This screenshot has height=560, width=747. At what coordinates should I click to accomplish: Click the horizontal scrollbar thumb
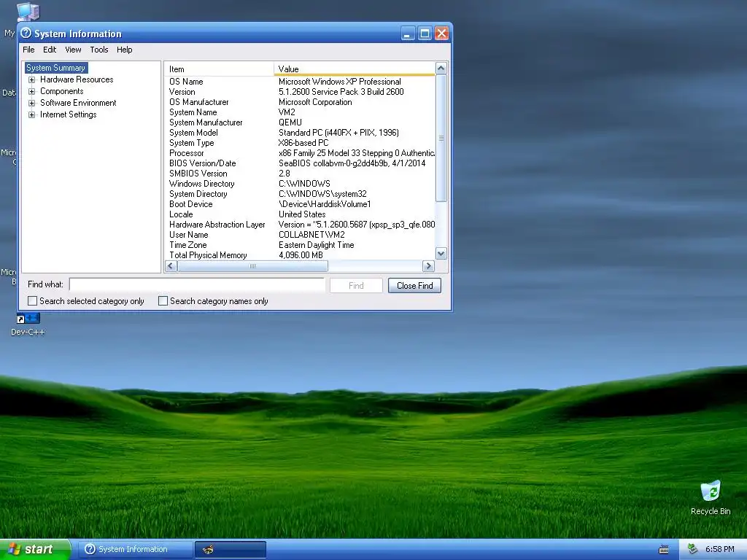pos(252,266)
